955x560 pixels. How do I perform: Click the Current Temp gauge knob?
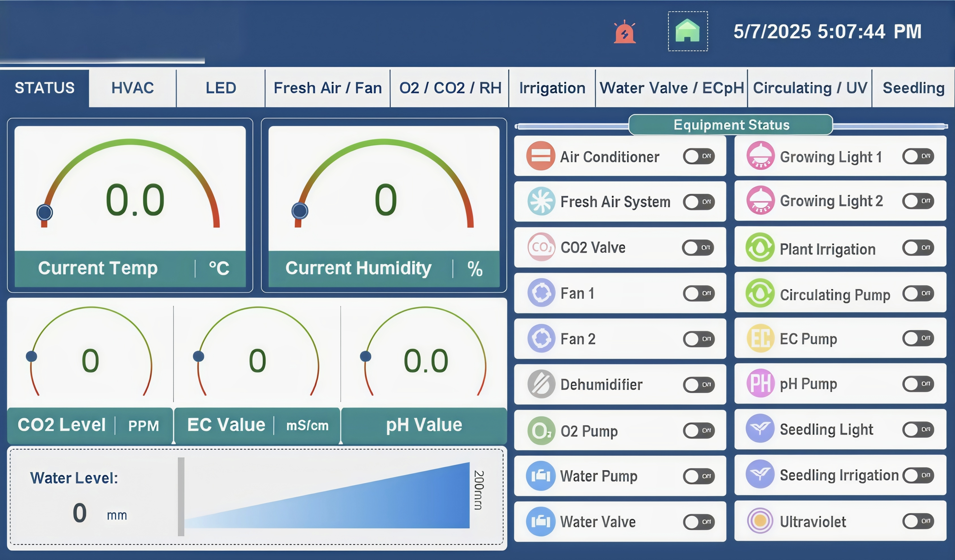click(45, 213)
